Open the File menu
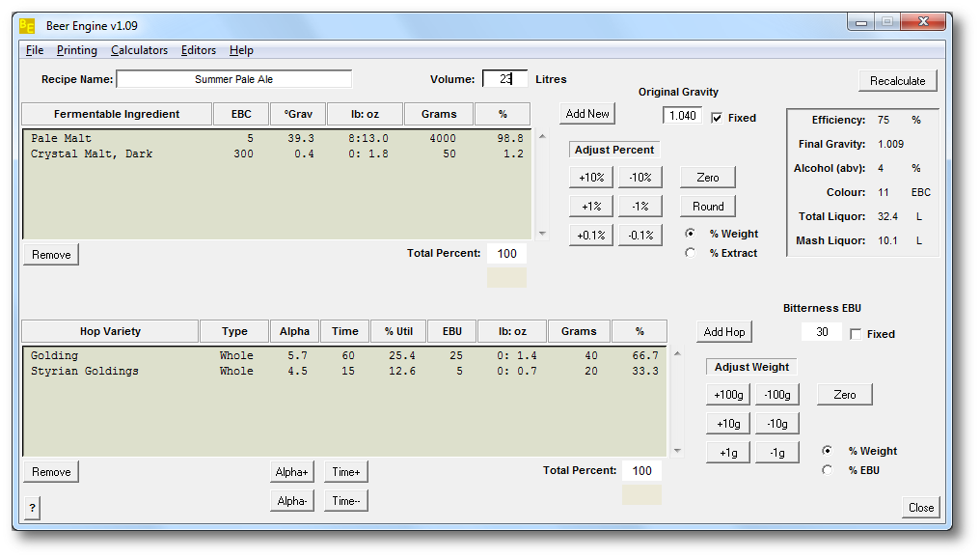 35,50
